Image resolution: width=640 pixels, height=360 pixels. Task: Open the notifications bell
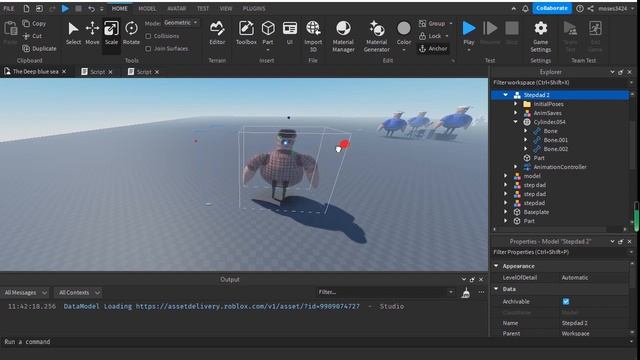pos(525,8)
